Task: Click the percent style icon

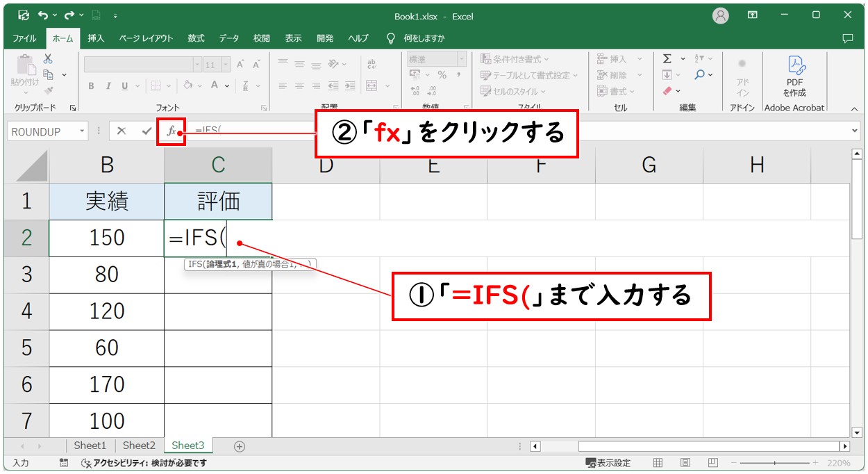Action: [x=442, y=74]
